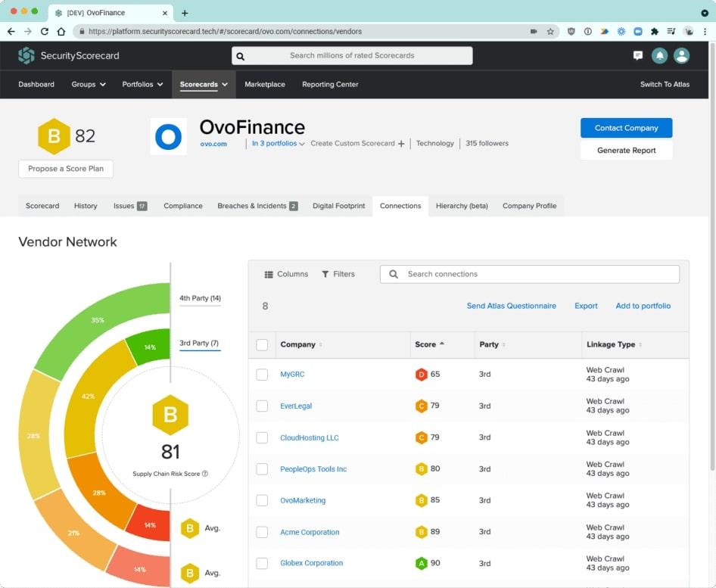Image resolution: width=716 pixels, height=588 pixels.
Task: Open the notifications bell
Action: (659, 56)
